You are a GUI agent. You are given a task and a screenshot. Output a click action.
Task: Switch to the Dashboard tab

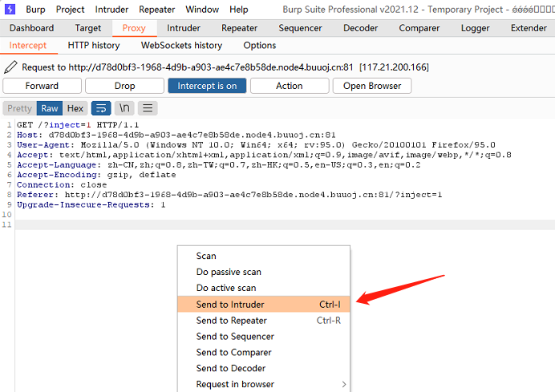tap(32, 28)
